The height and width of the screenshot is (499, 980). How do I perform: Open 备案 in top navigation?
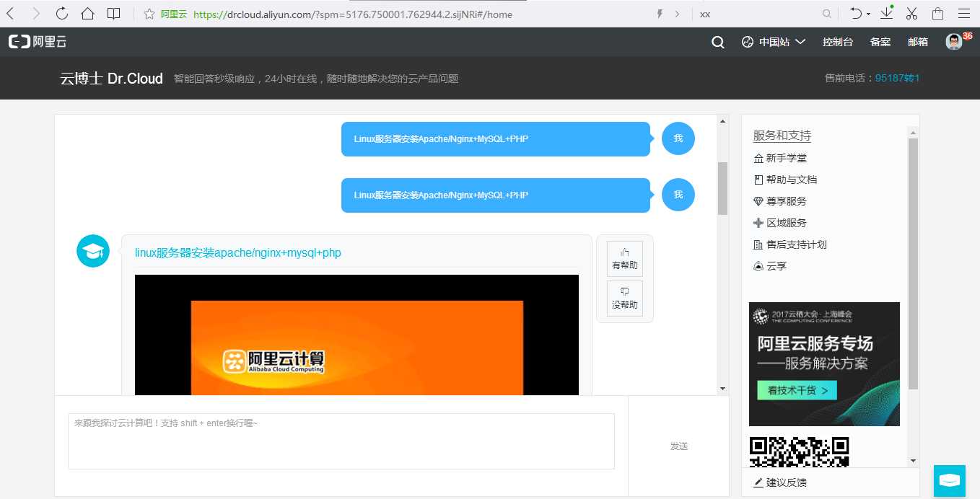(880, 43)
